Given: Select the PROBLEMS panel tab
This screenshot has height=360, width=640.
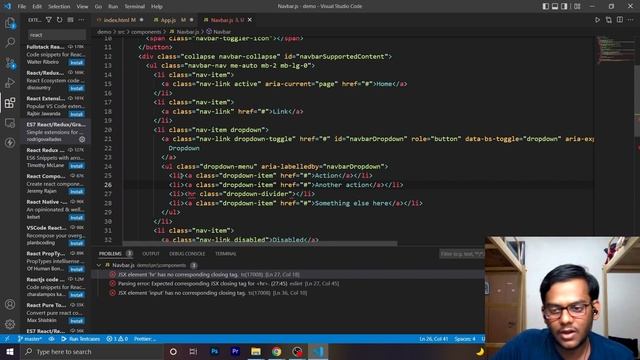Looking at the screenshot, I should pyautogui.click(x=110, y=254).
